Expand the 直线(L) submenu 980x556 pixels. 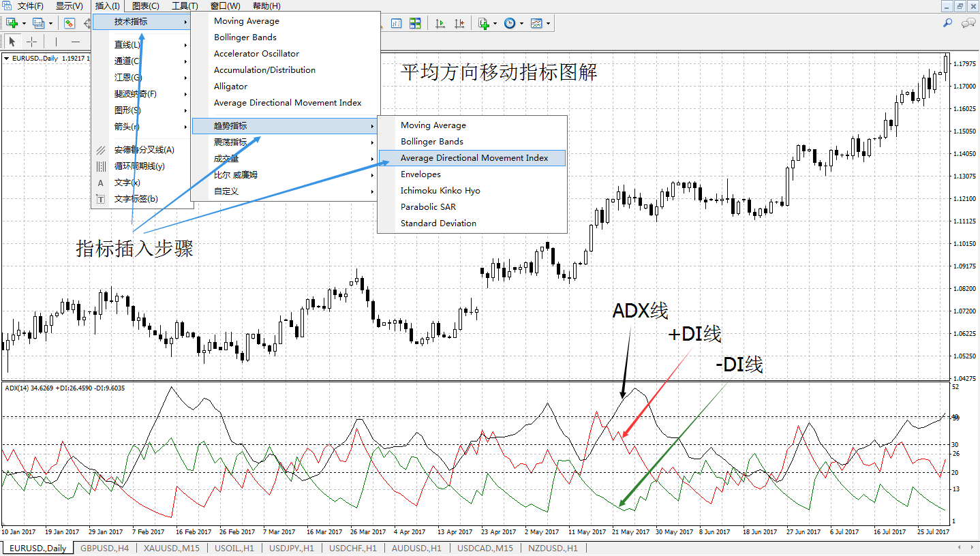(x=141, y=45)
